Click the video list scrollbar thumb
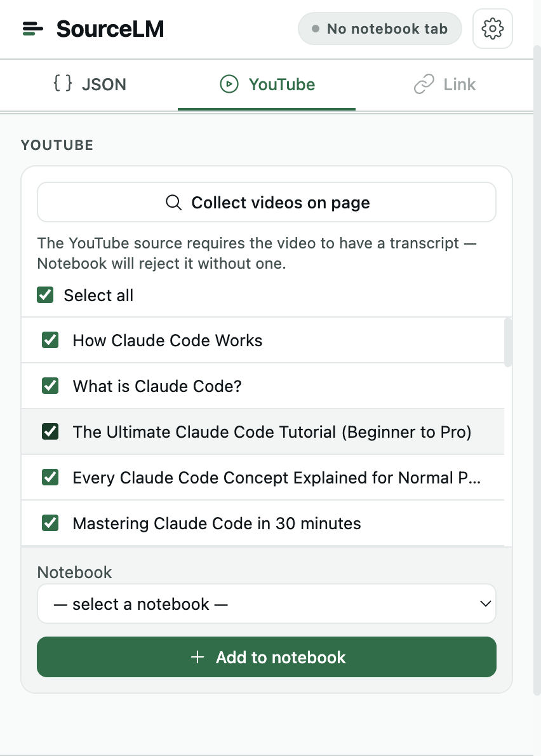The width and height of the screenshot is (541, 756). 508,342
